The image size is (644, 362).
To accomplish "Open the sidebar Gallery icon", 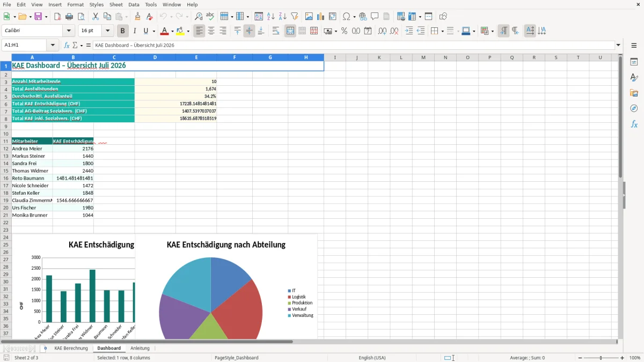I will pos(634,93).
